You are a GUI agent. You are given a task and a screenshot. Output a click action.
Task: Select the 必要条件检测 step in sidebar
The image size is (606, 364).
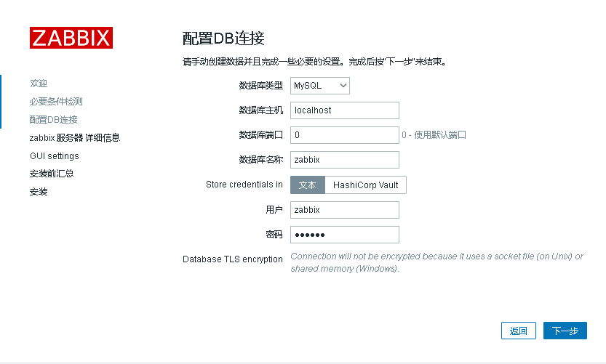coord(56,102)
